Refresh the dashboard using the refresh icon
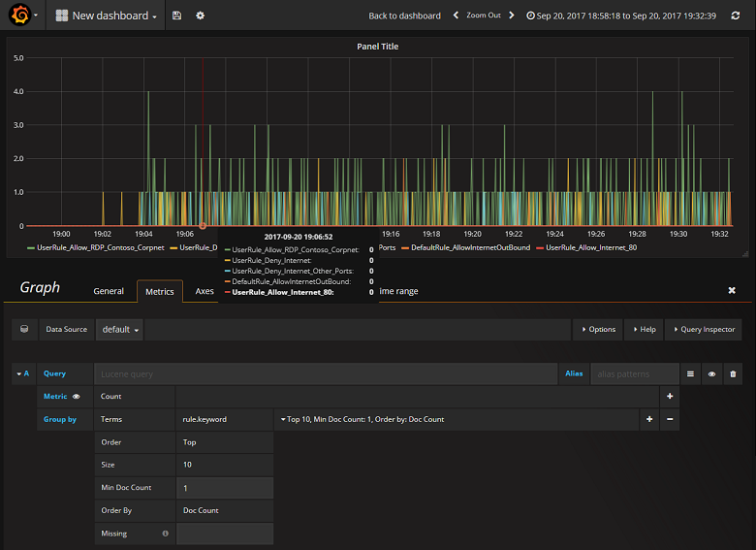The height and width of the screenshot is (550, 756). point(735,16)
